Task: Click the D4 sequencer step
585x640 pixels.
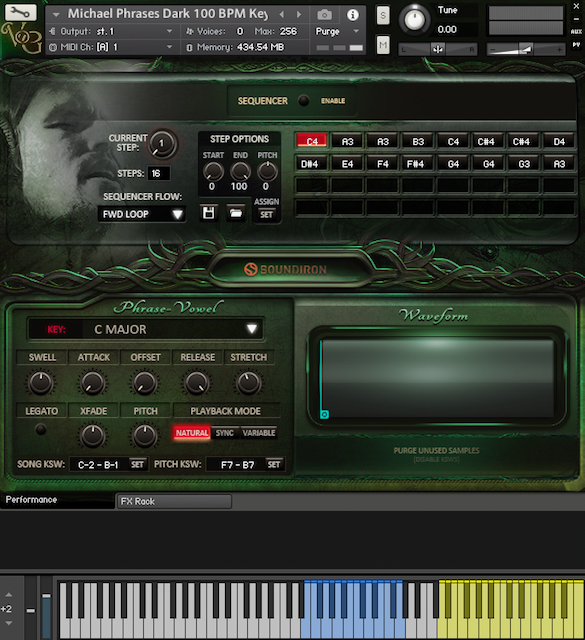Action: pyautogui.click(x=559, y=142)
